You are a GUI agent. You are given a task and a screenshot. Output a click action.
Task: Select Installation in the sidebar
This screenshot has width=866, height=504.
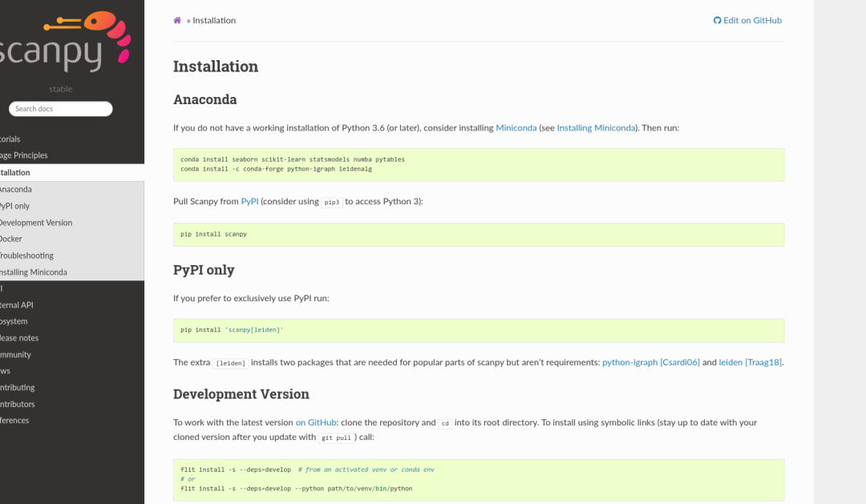pyautogui.click(x=72, y=172)
